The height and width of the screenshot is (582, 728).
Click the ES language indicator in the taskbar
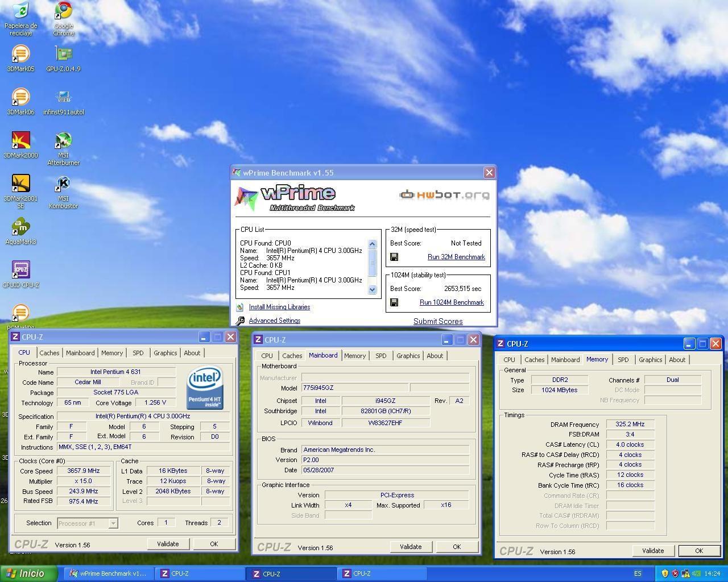tap(638, 573)
